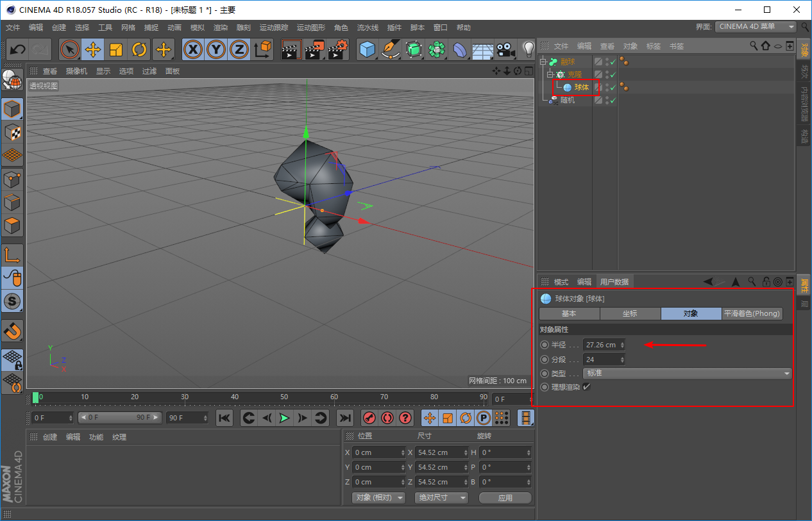Toggle the X axis lock

[193, 49]
